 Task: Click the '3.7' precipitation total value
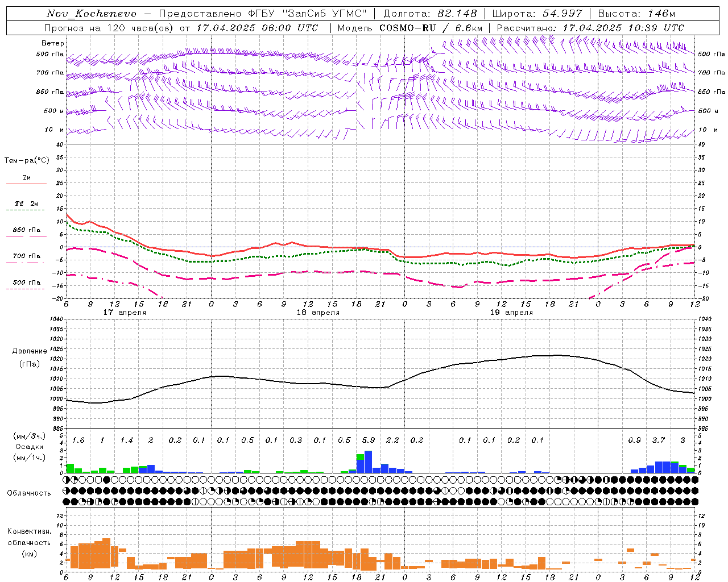[x=659, y=440]
